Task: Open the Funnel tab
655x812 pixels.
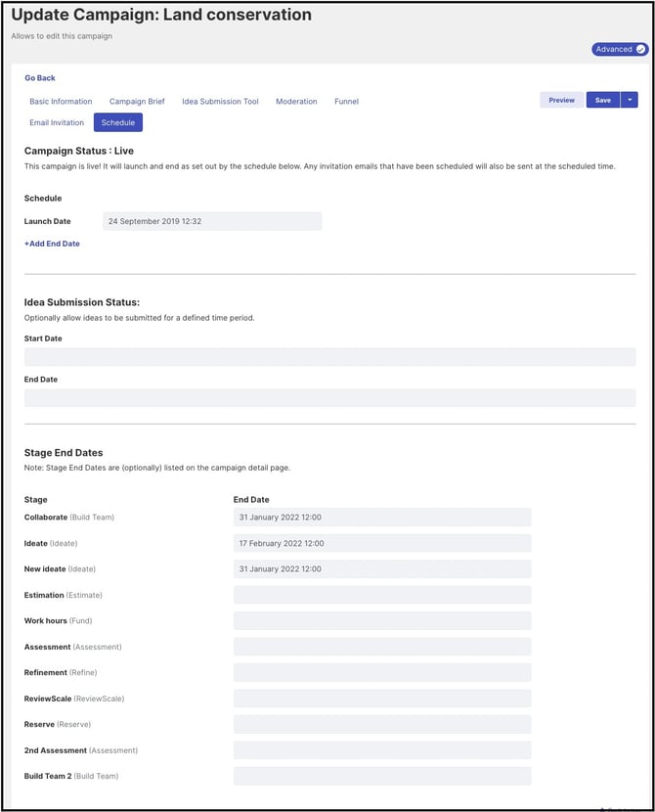Action: tap(346, 102)
